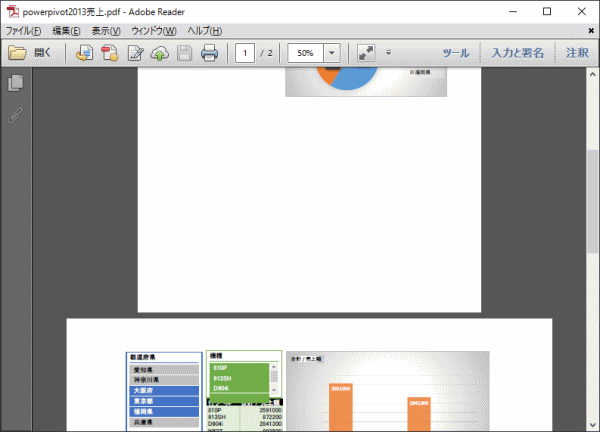Click the page number input field
600x432 pixels.
click(245, 53)
